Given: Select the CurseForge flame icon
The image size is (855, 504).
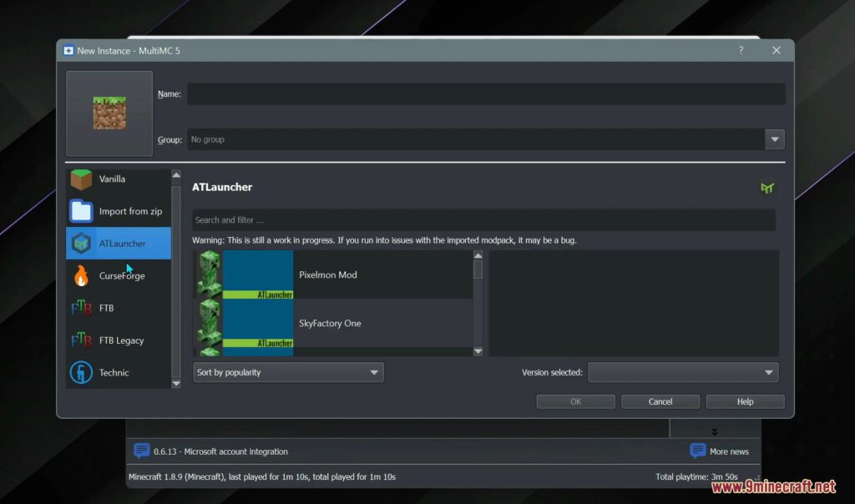Looking at the screenshot, I should click(81, 275).
